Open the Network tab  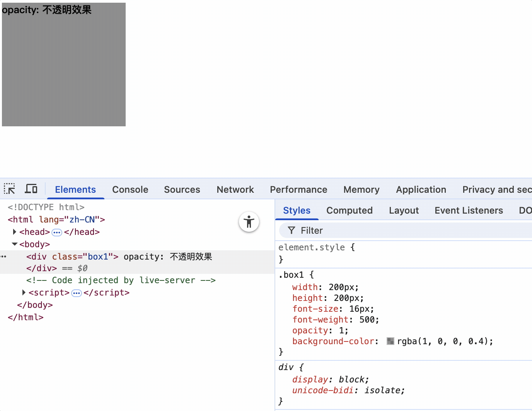[235, 190]
